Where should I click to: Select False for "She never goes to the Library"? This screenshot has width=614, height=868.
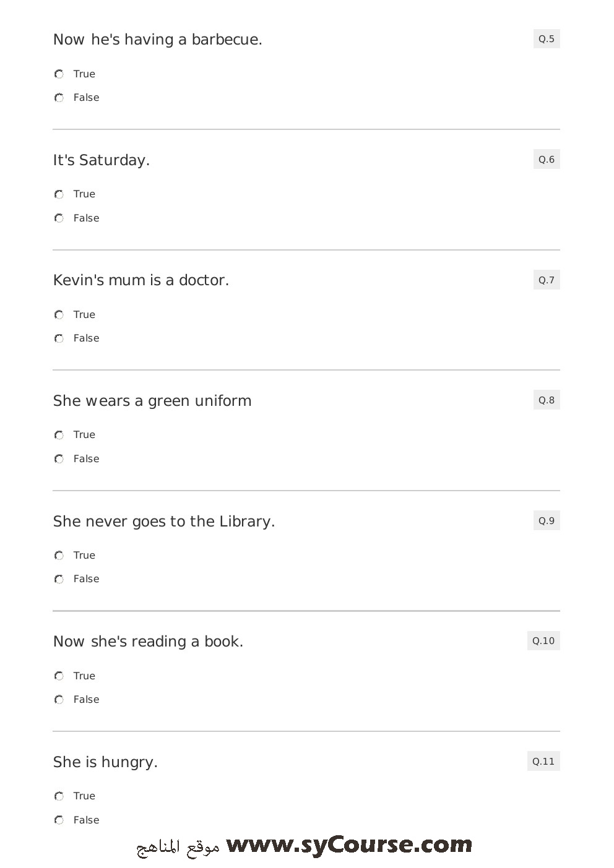coord(59,579)
